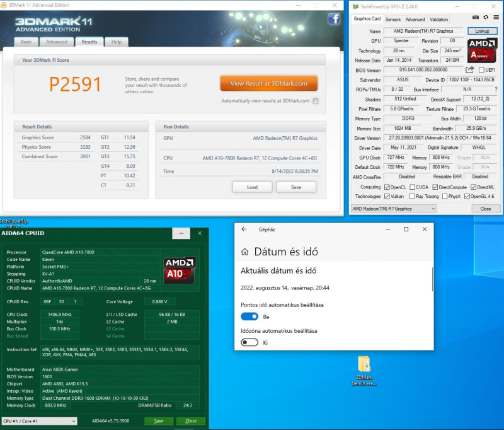Open the GPU-Z hamburger menu

(496, 18)
